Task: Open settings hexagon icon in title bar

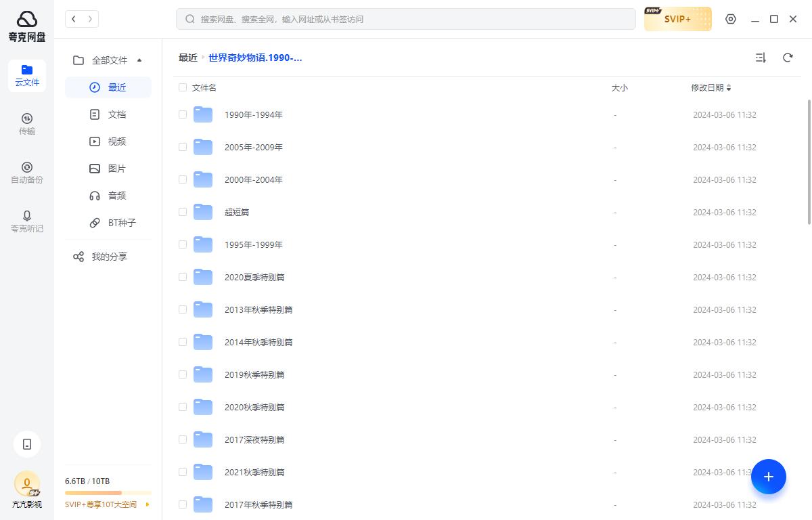Action: [731, 19]
